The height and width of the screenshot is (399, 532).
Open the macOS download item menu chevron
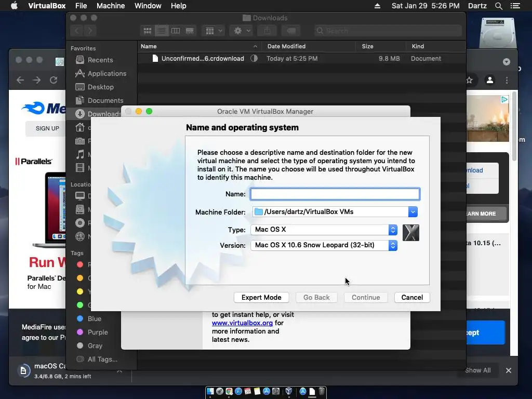click(x=119, y=371)
